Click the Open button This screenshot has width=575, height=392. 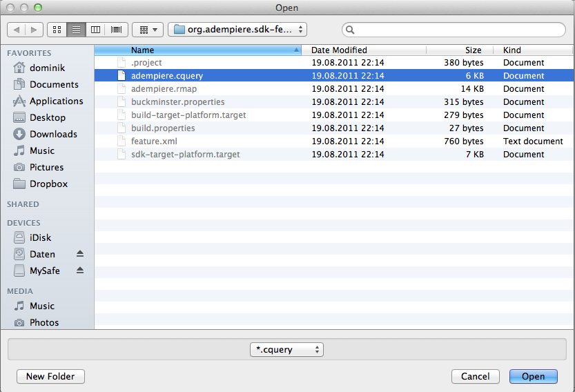click(x=533, y=377)
